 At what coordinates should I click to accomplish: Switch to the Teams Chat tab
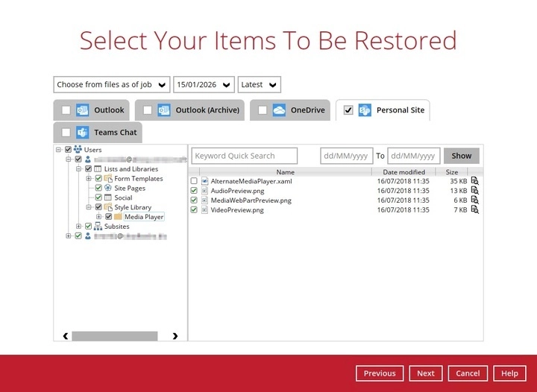(x=115, y=133)
